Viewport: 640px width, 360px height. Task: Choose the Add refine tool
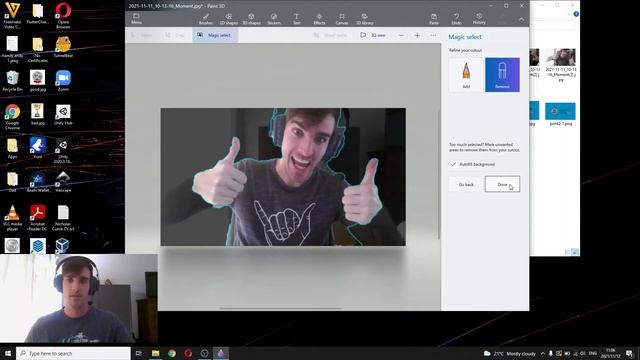click(466, 75)
